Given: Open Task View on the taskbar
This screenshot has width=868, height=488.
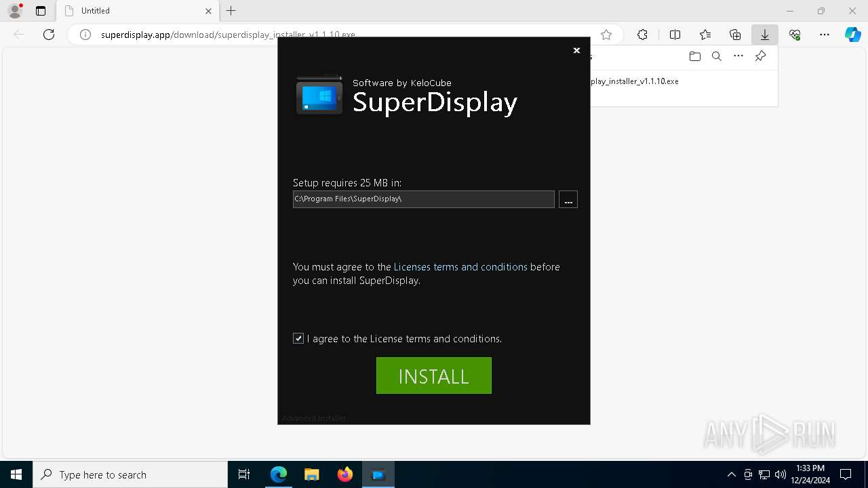Looking at the screenshot, I should tap(244, 474).
